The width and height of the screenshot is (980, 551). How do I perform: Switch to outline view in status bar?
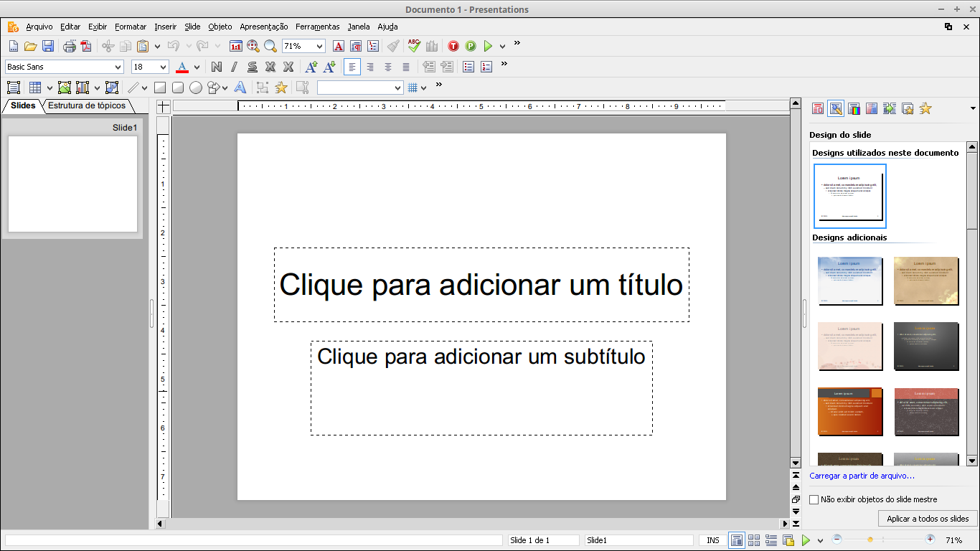[771, 540]
